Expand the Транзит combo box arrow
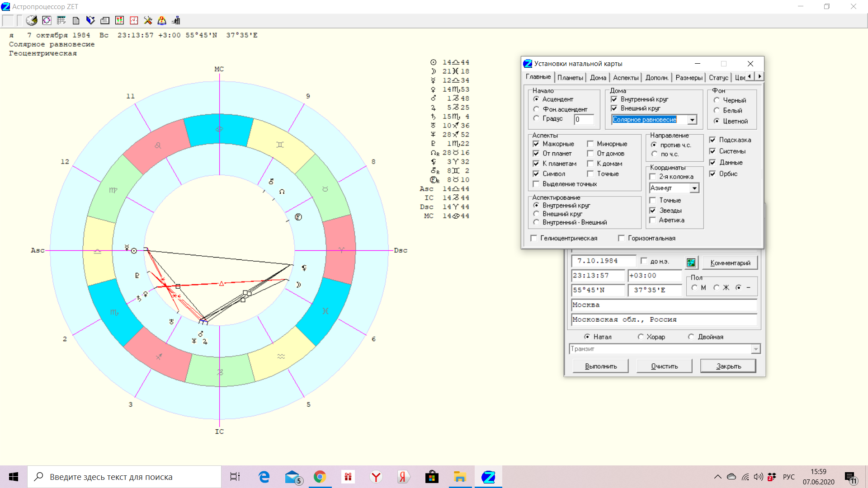The image size is (868, 488). point(755,349)
